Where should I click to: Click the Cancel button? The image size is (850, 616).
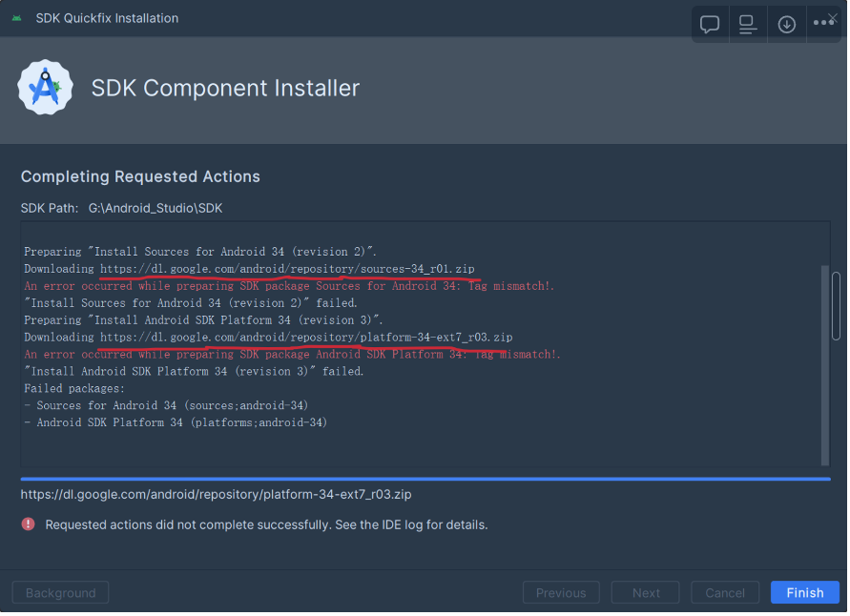(x=725, y=593)
